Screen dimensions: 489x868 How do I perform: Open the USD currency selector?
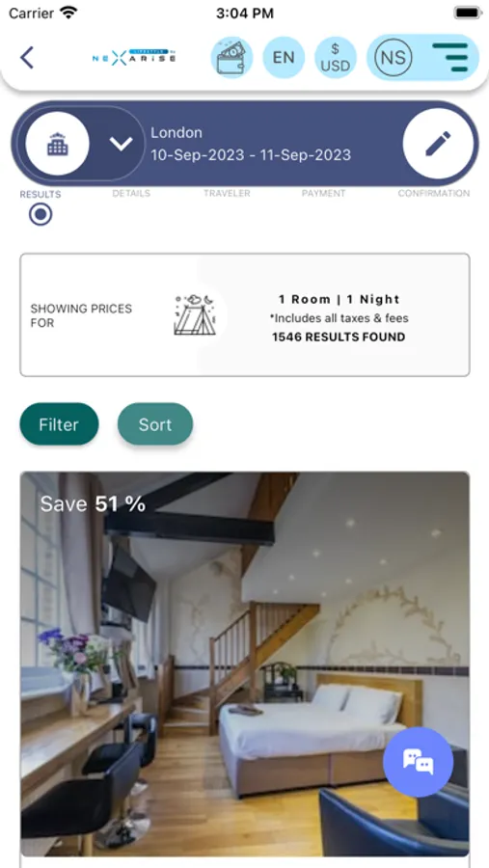[x=336, y=58]
